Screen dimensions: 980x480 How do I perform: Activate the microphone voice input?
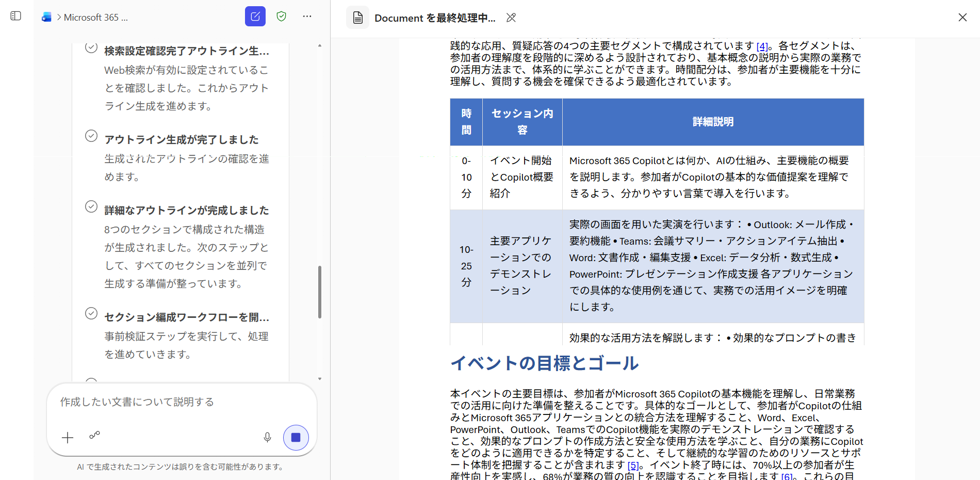267,438
